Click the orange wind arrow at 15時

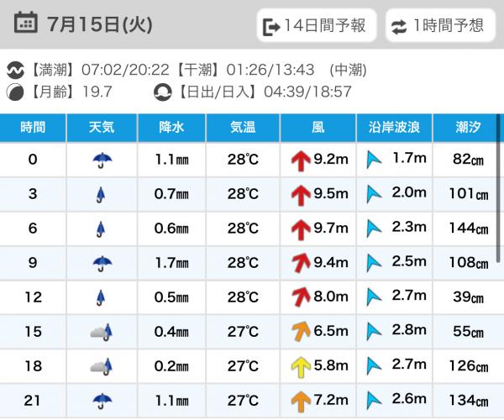300,332
